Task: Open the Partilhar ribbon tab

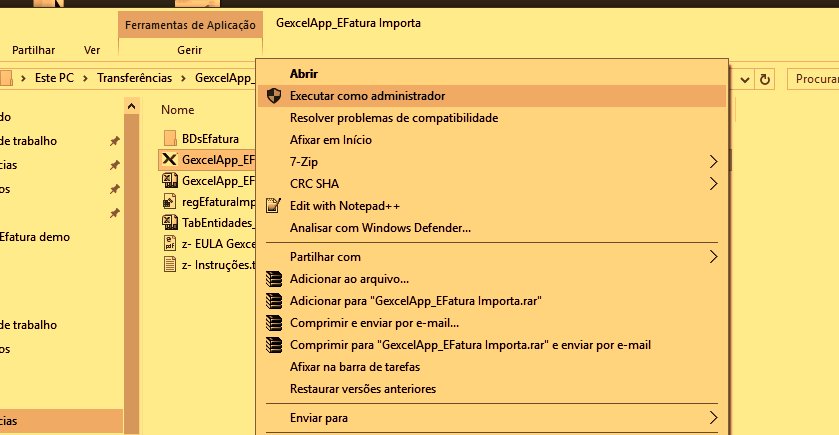Action: [x=34, y=49]
